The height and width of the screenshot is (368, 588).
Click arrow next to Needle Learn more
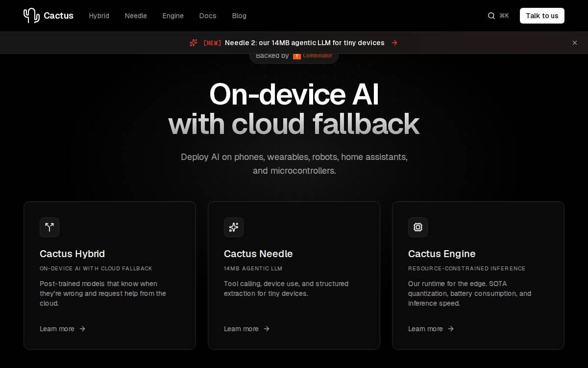tap(267, 329)
